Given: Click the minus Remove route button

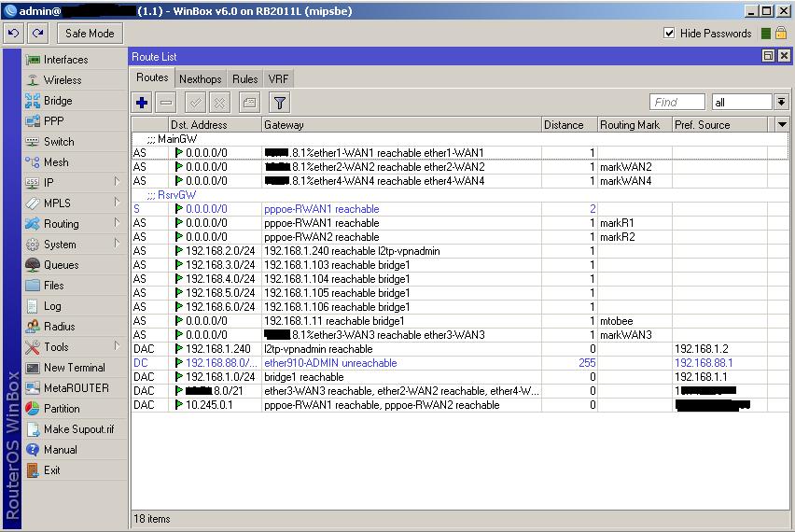Looking at the screenshot, I should [x=166, y=103].
